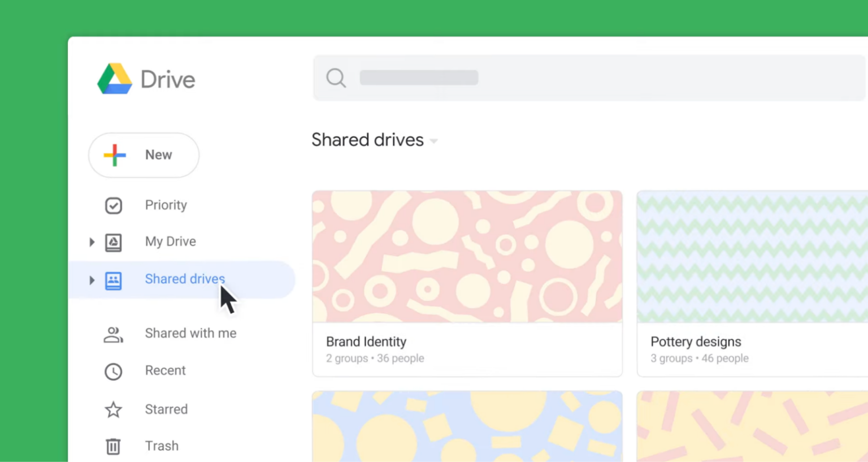Expand the Shared drives tree item
Image resolution: width=868 pixels, height=462 pixels.
coord(92,279)
